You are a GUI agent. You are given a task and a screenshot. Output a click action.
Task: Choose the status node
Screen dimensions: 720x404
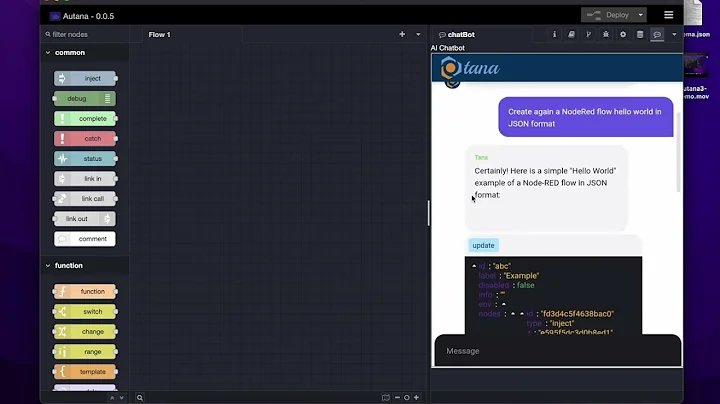click(x=85, y=158)
